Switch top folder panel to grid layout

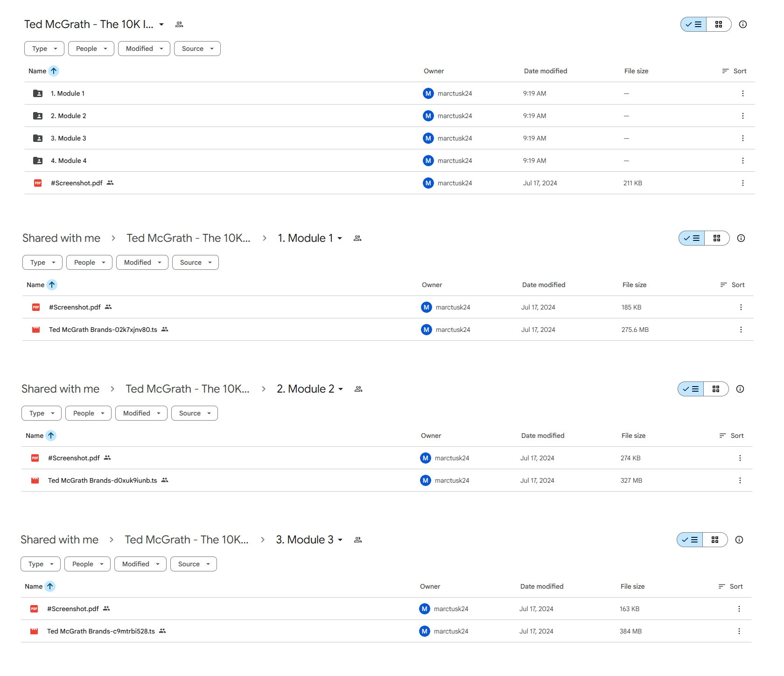pyautogui.click(x=719, y=24)
